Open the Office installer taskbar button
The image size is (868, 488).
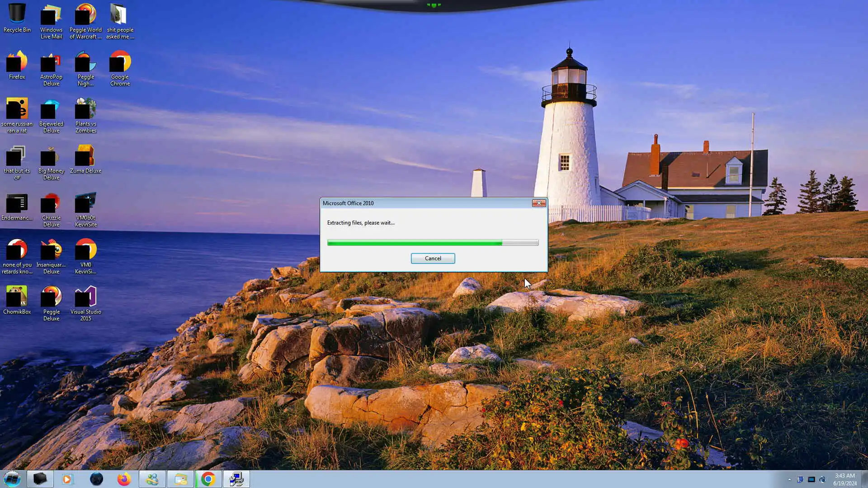236,479
